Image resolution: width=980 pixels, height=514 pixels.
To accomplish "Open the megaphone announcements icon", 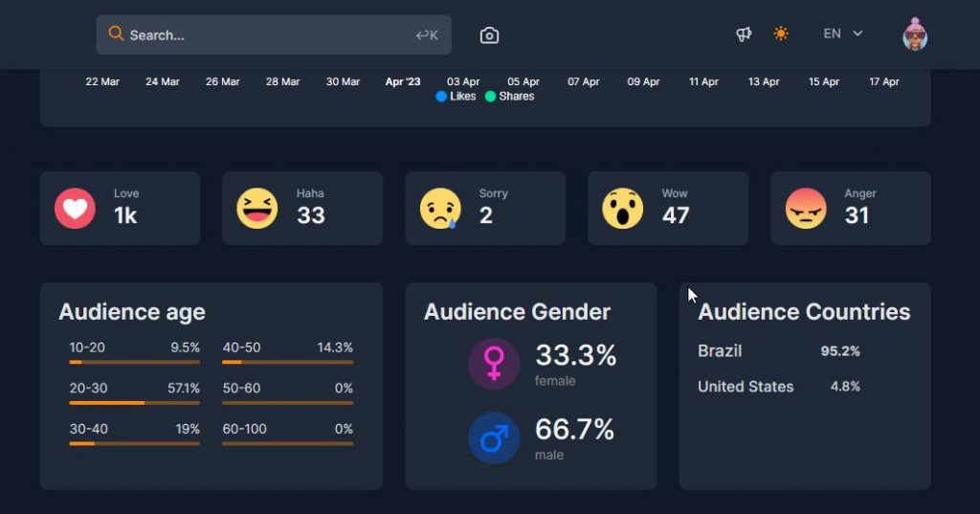I will (744, 34).
